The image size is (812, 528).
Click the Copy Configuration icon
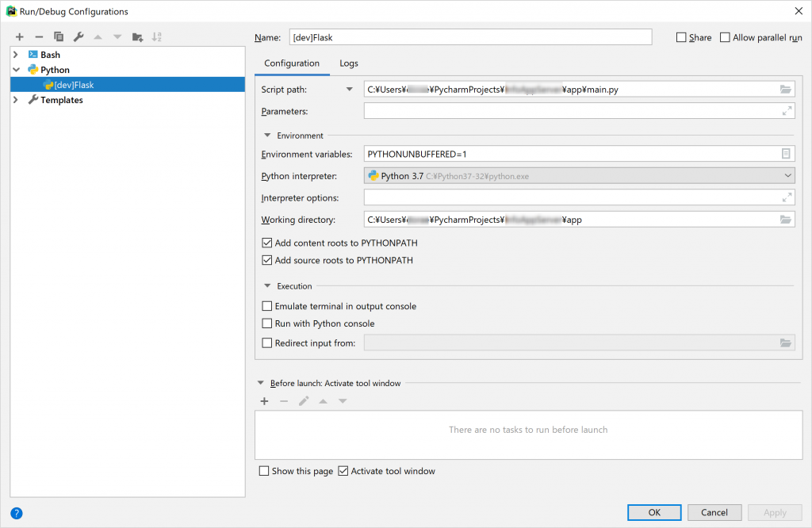(59, 37)
